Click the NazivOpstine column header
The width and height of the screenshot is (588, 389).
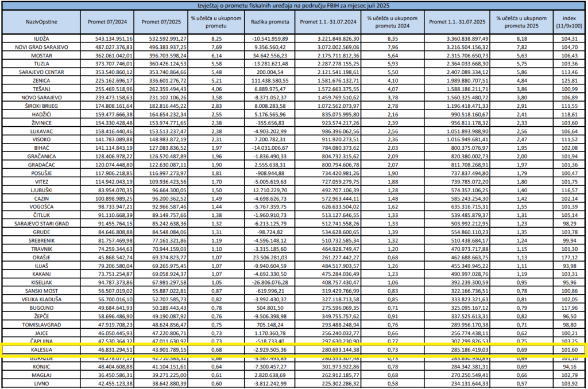coord(41,21)
